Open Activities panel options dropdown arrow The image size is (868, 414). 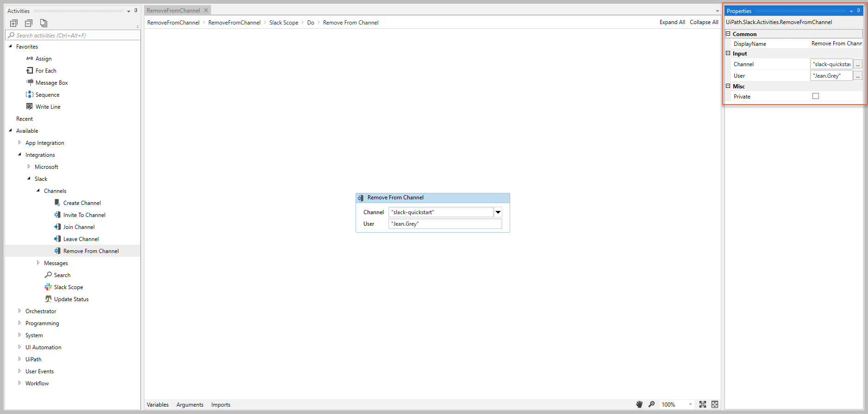click(x=128, y=11)
